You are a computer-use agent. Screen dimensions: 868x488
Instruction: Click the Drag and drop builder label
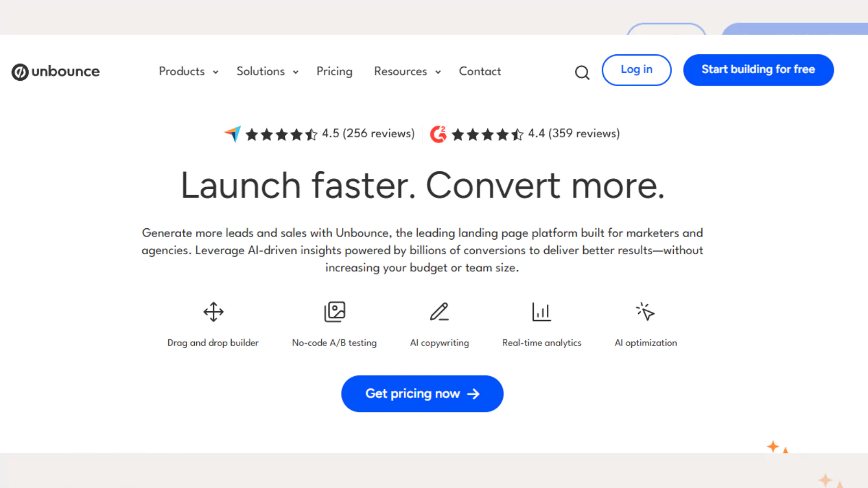[x=213, y=343]
